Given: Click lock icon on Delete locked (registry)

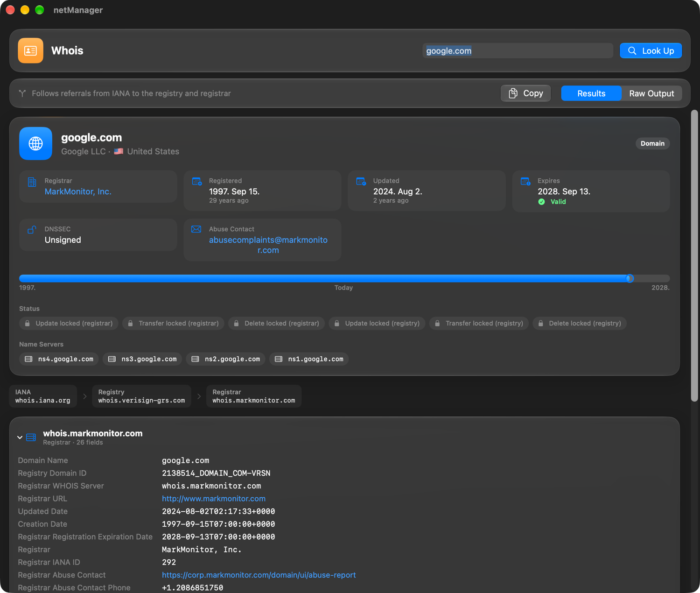Looking at the screenshot, I should click(541, 323).
